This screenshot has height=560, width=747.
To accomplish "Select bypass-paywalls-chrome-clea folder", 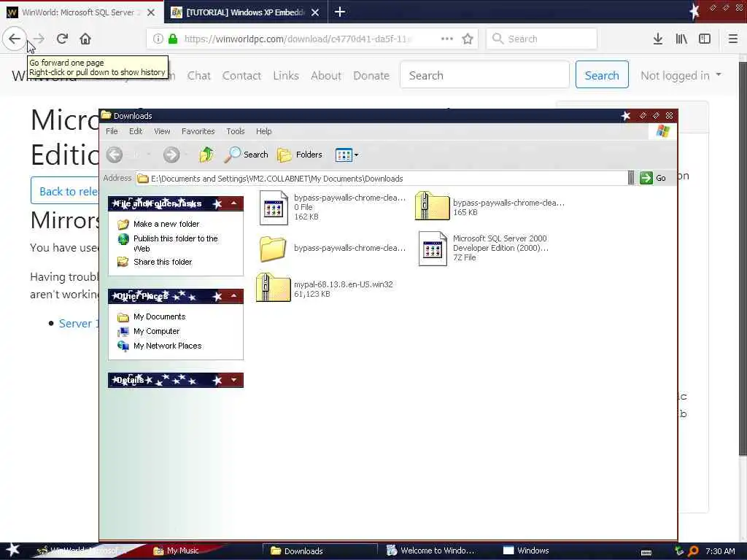I will tap(332, 248).
